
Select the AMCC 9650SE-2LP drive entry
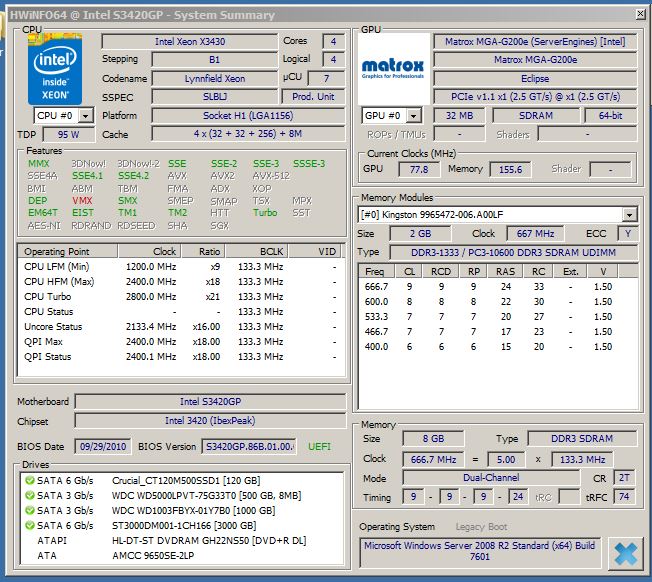click(182, 555)
